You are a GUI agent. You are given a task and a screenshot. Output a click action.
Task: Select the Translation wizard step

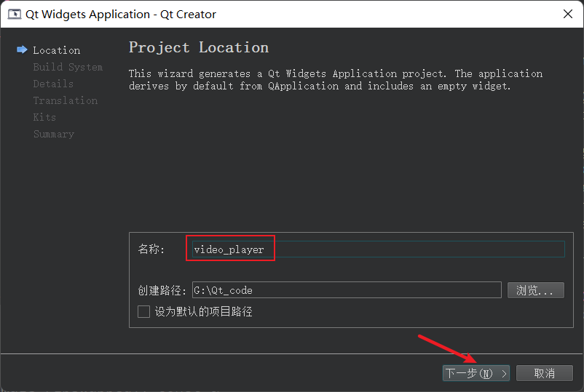coord(66,100)
